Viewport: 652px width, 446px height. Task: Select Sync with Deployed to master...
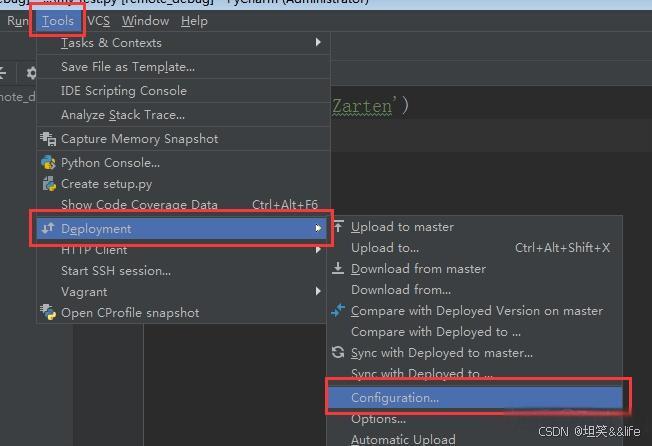pos(475,353)
